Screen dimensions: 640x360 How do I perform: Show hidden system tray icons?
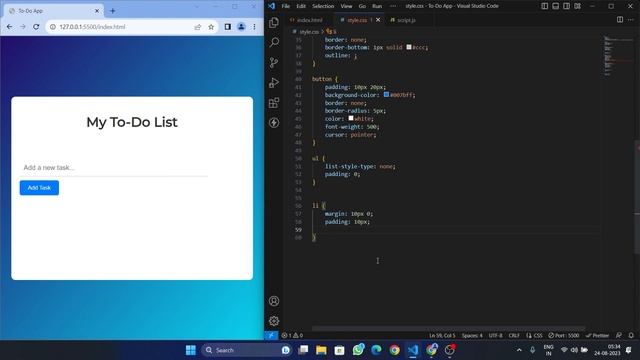[519, 350]
